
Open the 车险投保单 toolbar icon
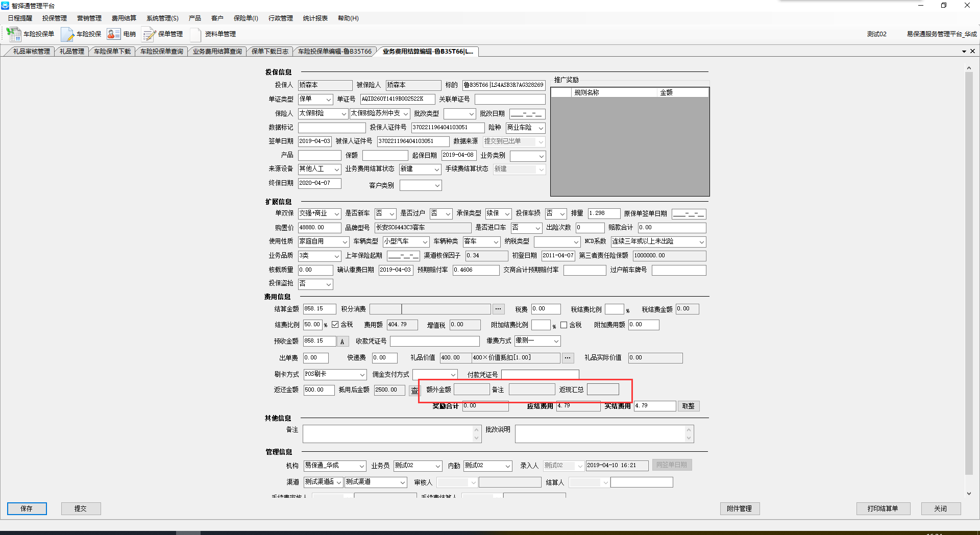(x=13, y=34)
